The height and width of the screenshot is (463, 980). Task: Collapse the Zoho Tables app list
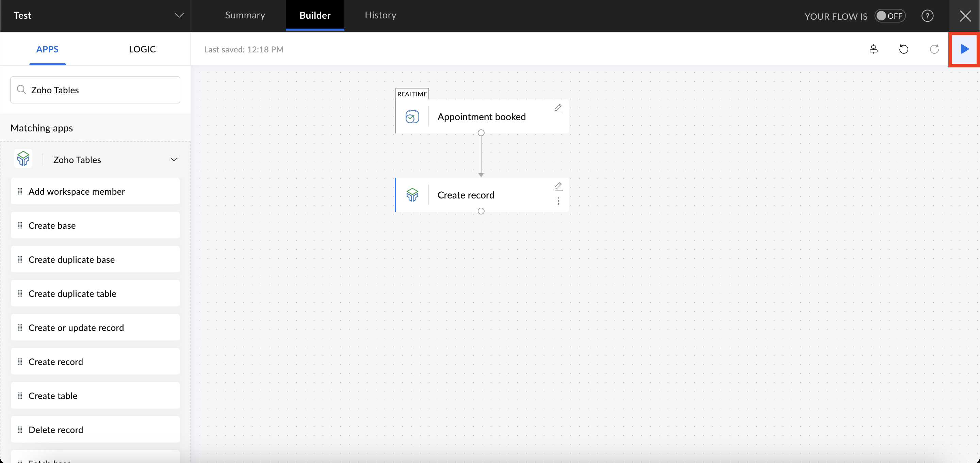(x=174, y=160)
